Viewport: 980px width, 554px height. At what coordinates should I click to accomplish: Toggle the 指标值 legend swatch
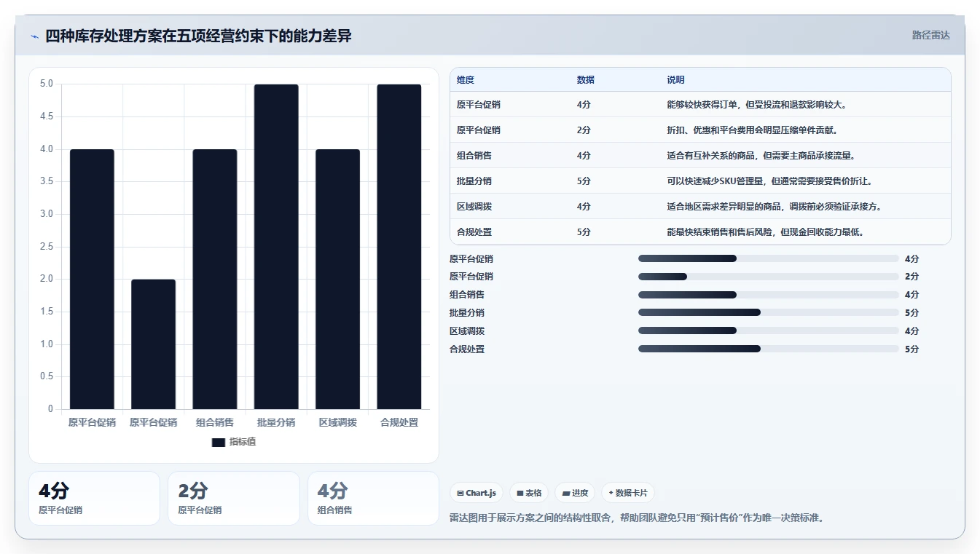click(219, 442)
